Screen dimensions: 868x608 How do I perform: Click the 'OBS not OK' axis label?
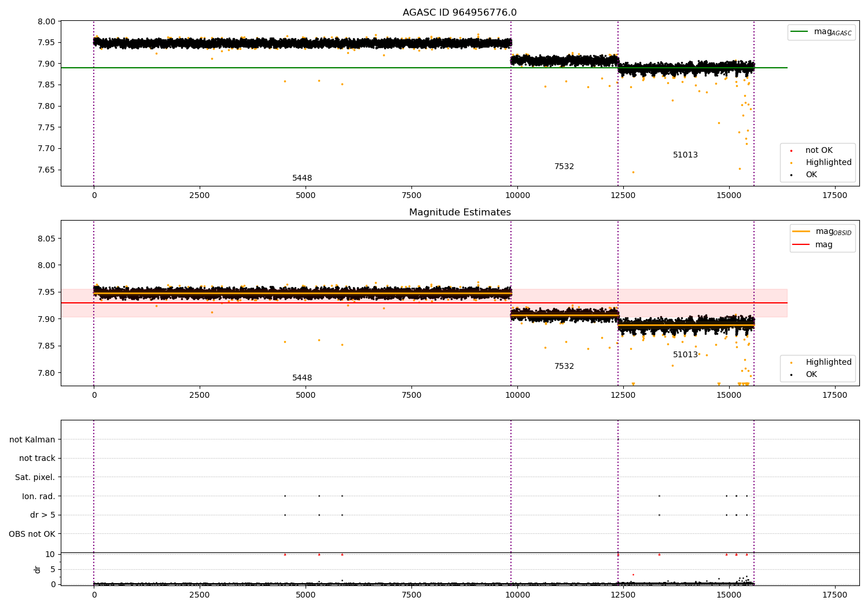click(x=32, y=534)
